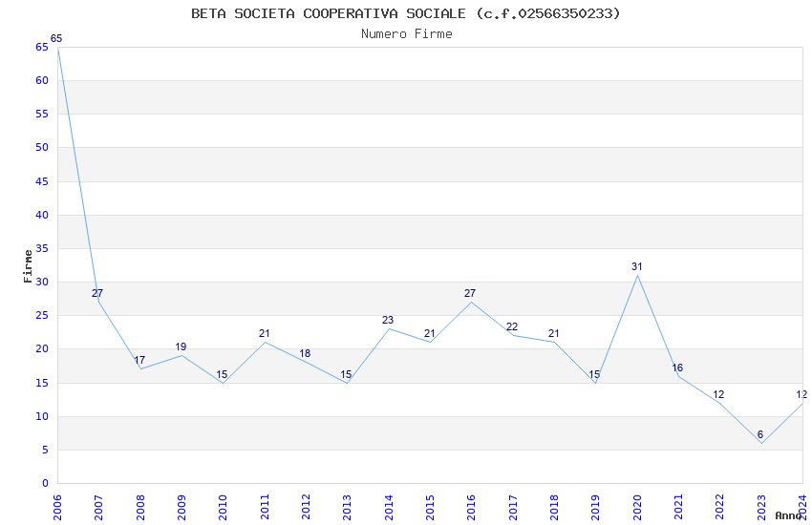Select the 2018 year label on x-axis
Image resolution: width=812 pixels, height=525 pixels.
[x=554, y=508]
